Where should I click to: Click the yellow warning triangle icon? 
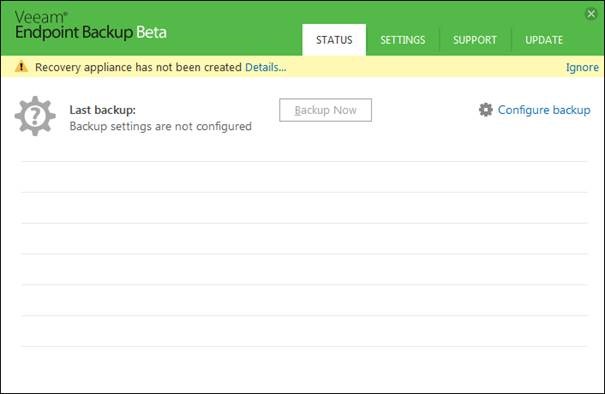(x=21, y=67)
